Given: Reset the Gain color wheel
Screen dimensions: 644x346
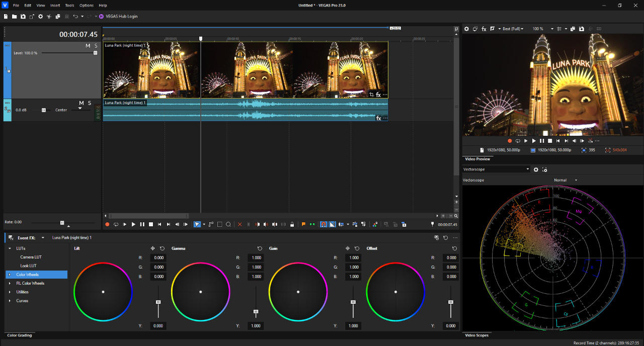Looking at the screenshot, I should point(357,248).
